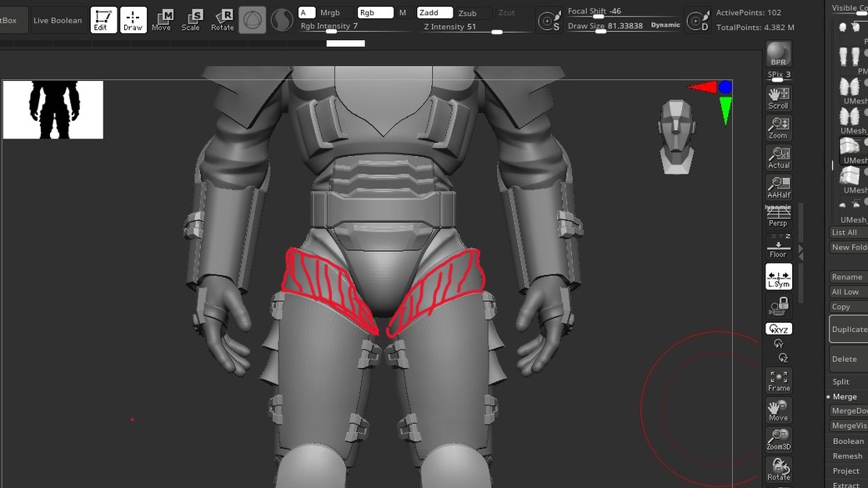
Task: Click the AAHalf view icon
Action: pyautogui.click(x=778, y=188)
